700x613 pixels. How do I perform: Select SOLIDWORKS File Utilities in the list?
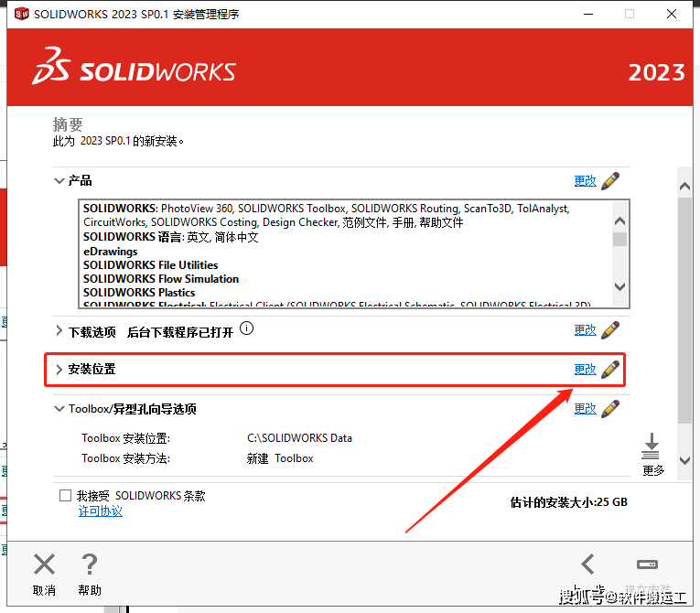pos(150,265)
